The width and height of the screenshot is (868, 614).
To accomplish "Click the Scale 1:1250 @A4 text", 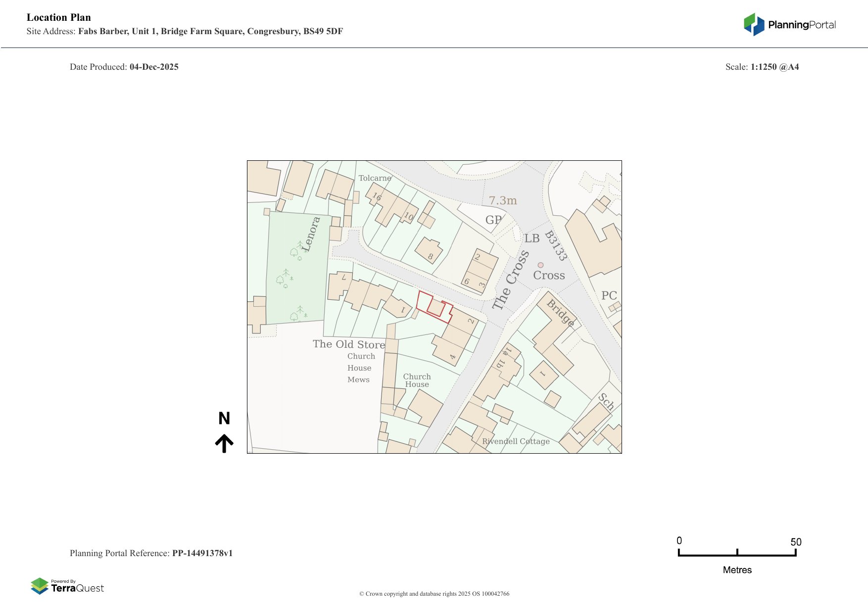I will tap(762, 67).
